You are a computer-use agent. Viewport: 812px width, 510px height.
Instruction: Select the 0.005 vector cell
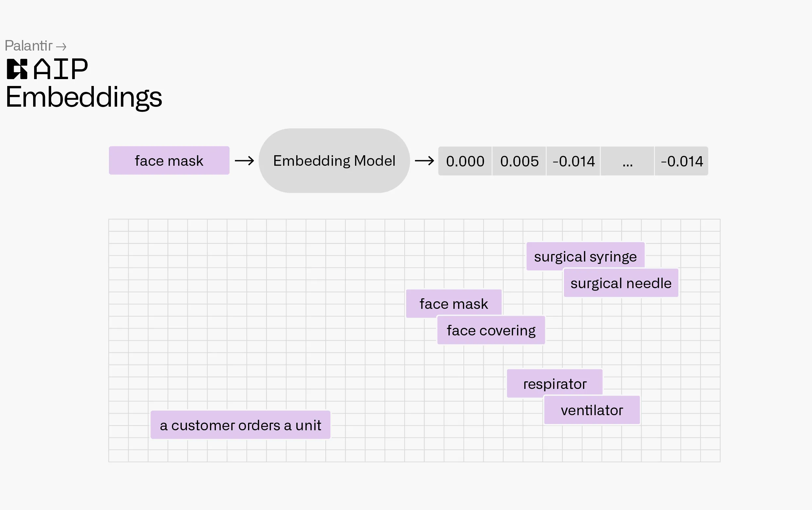pos(519,161)
